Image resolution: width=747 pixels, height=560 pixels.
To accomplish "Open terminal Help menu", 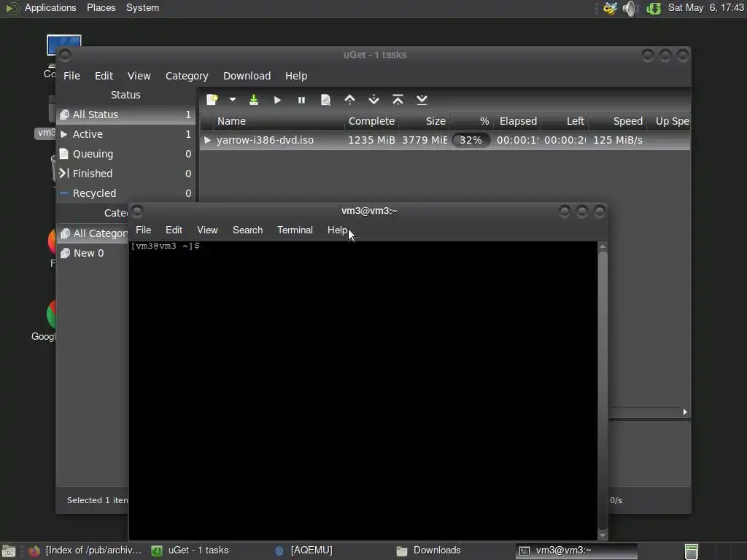I will point(337,230).
